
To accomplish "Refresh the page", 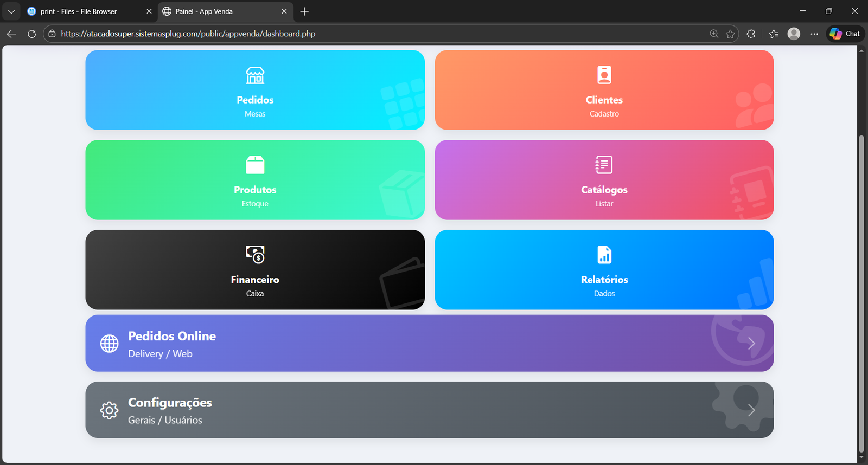I will pos(32,34).
